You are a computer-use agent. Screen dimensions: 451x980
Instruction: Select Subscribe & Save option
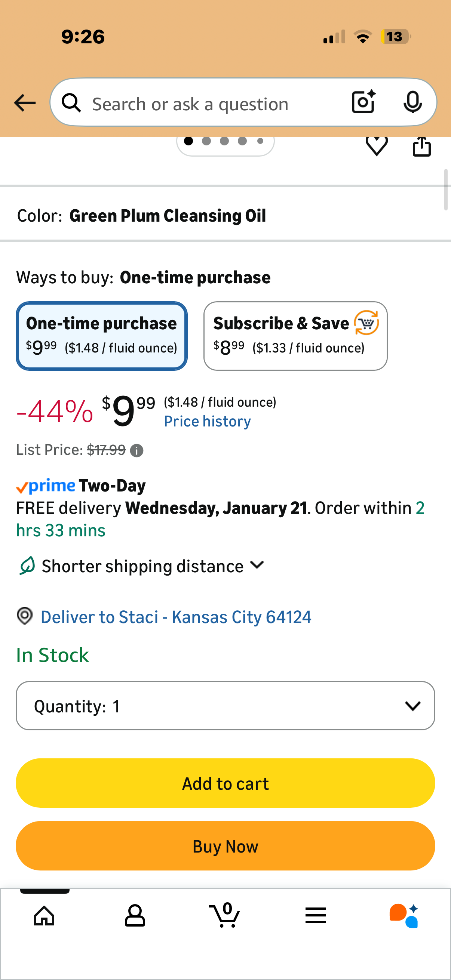(x=295, y=336)
